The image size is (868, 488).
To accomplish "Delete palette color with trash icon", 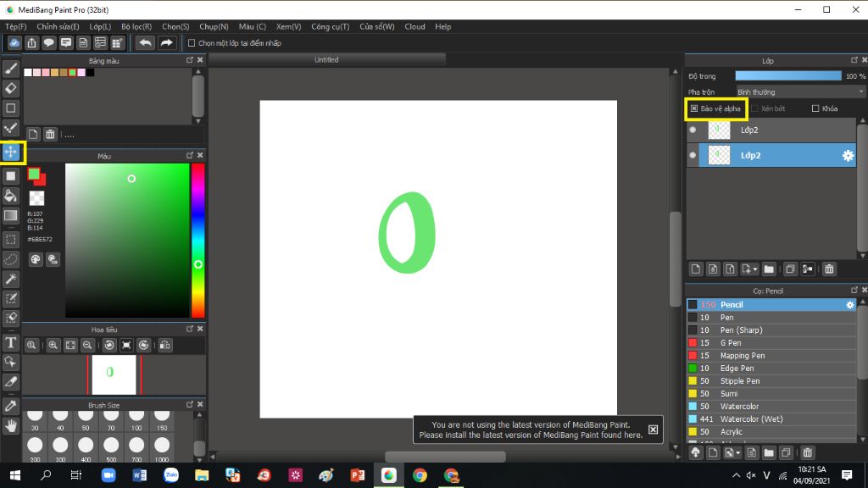I will coord(50,135).
